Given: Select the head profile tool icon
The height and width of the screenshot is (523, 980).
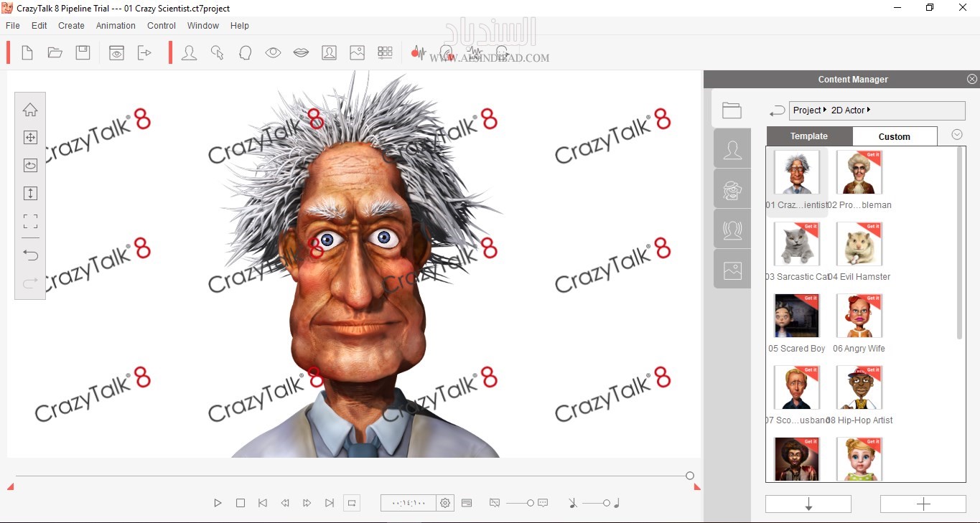Looking at the screenshot, I should (245, 53).
